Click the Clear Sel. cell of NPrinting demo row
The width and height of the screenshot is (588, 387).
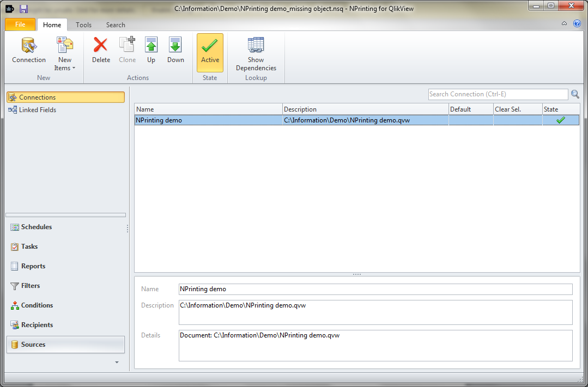518,120
